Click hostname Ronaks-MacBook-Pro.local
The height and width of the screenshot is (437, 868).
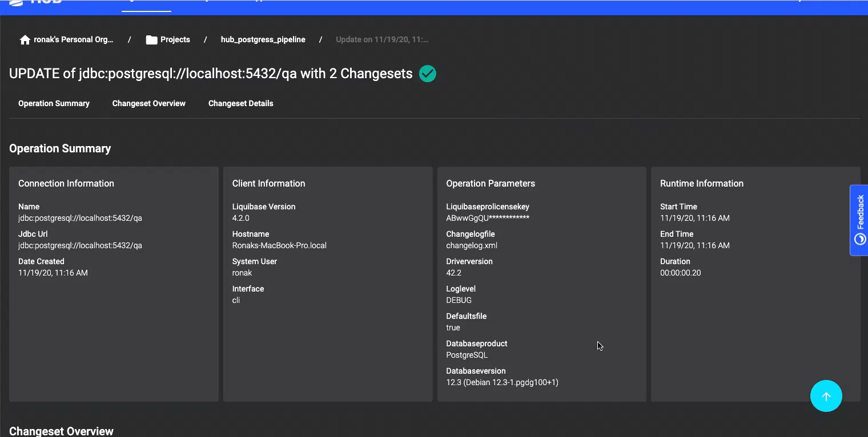coord(279,246)
